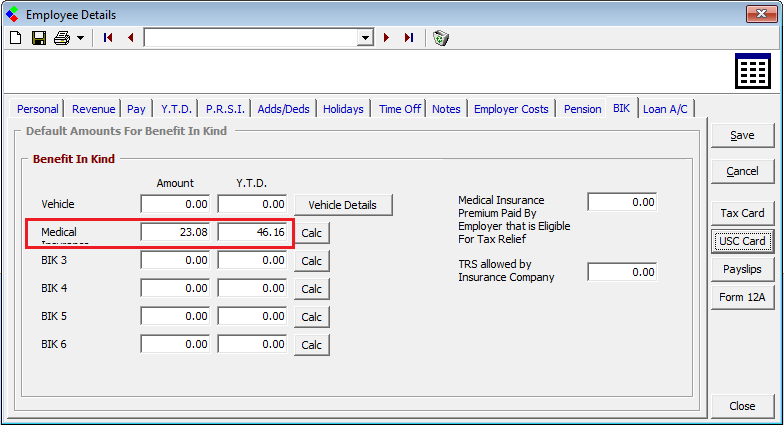
Task: Go to the next employee record
Action: coord(387,38)
